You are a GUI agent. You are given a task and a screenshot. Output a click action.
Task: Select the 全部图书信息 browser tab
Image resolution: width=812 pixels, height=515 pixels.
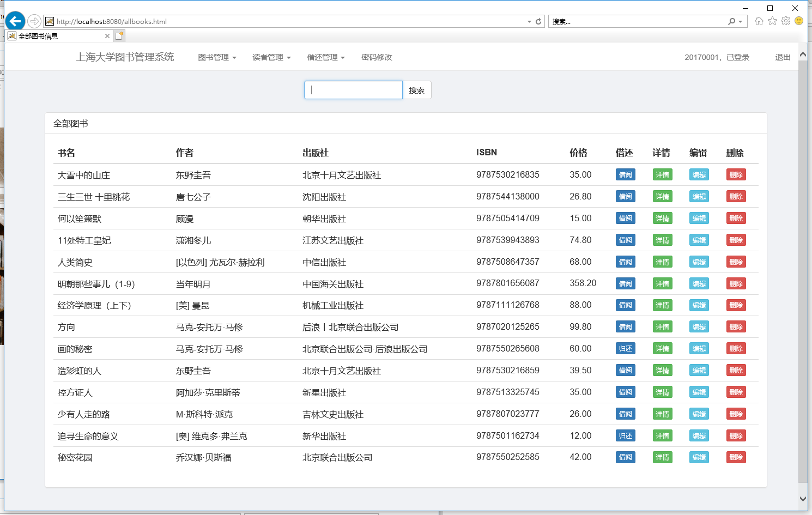click(x=54, y=36)
